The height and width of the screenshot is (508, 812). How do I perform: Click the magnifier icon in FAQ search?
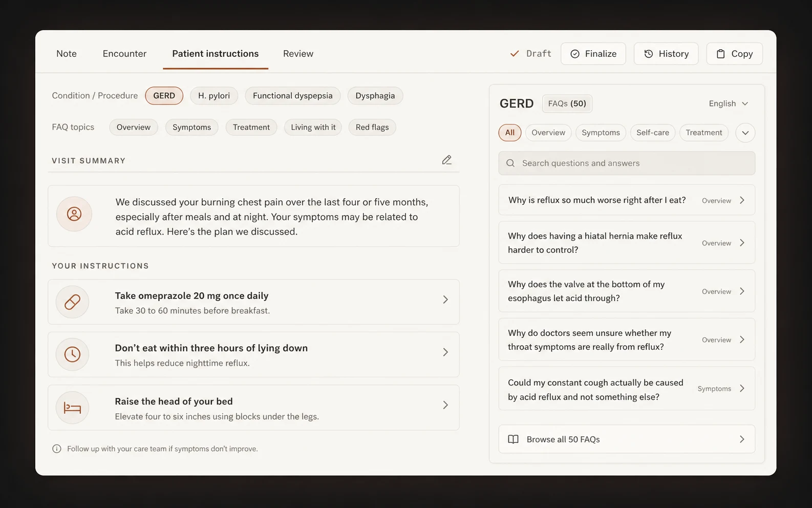(510, 163)
